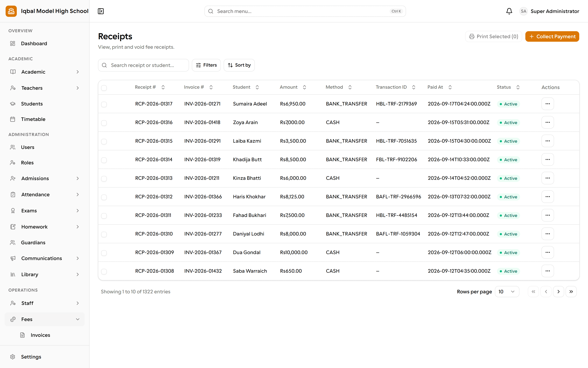Image resolution: width=588 pixels, height=368 pixels.
Task: Select the Zoya Arain receipt checkbox
Action: [x=104, y=123]
